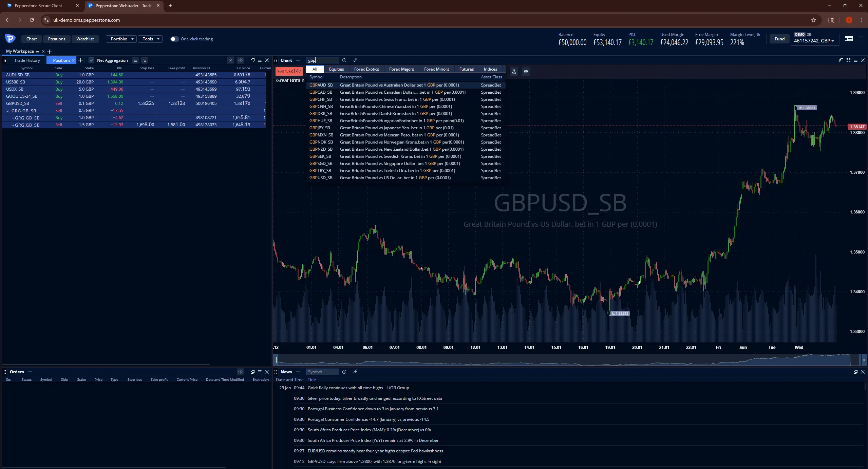Click the link icon beside chart search
Viewport: 868px width, 469px height.
(355, 60)
